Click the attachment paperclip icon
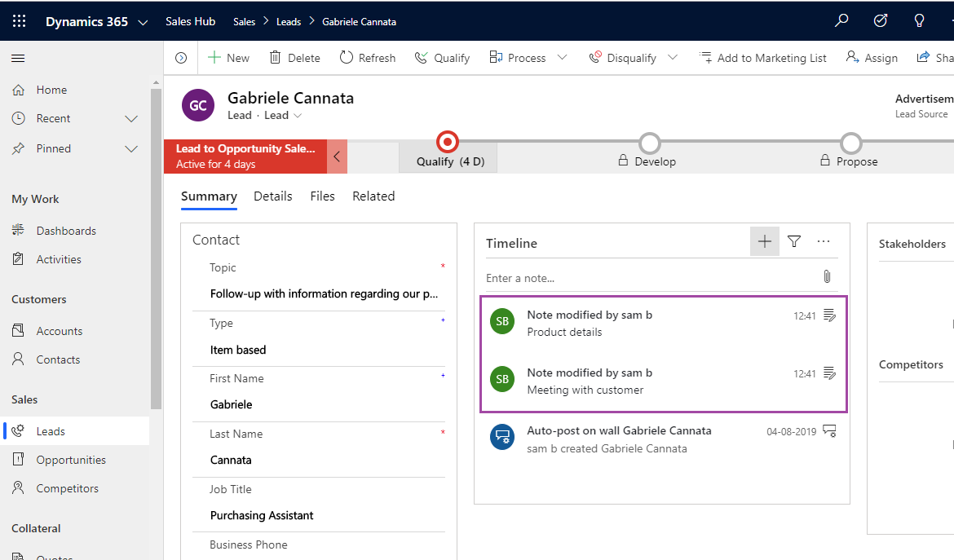The width and height of the screenshot is (954, 560). pos(827,277)
